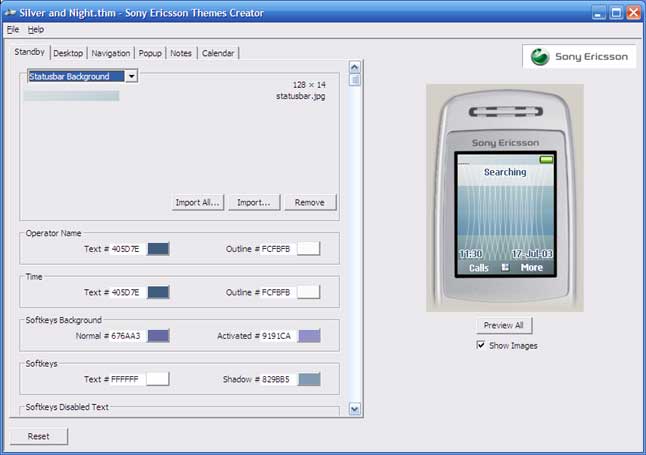Close the Themes Creator window
The width and height of the screenshot is (646, 455).
coord(634,13)
